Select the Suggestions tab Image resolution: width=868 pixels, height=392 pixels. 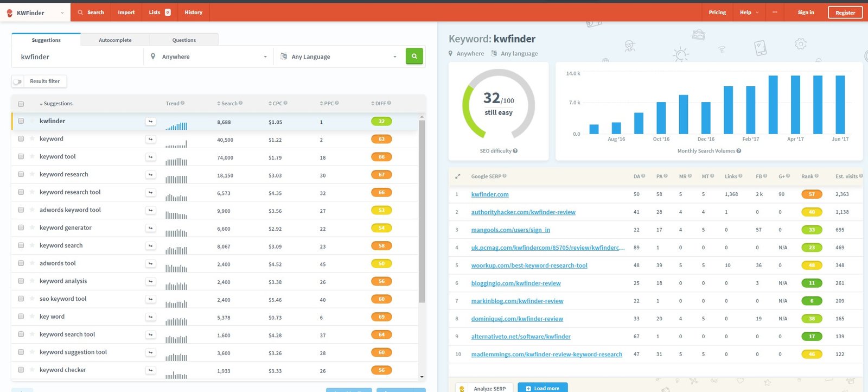(x=46, y=40)
